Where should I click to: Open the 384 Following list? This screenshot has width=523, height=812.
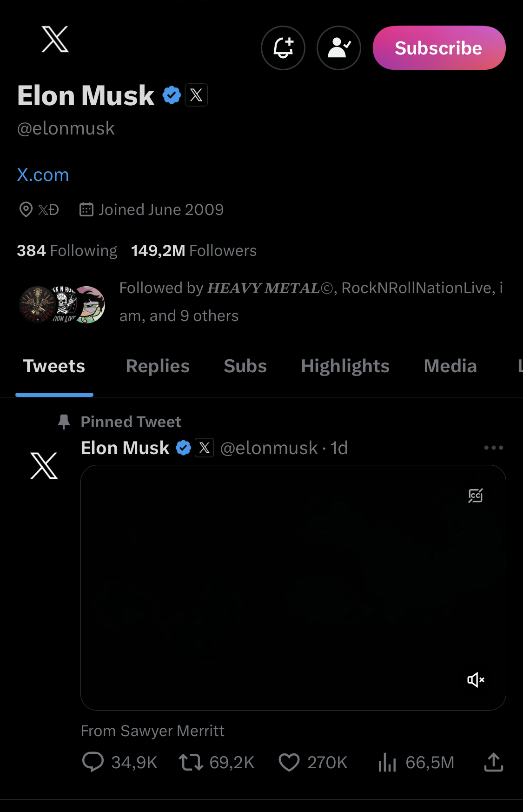[x=67, y=251]
